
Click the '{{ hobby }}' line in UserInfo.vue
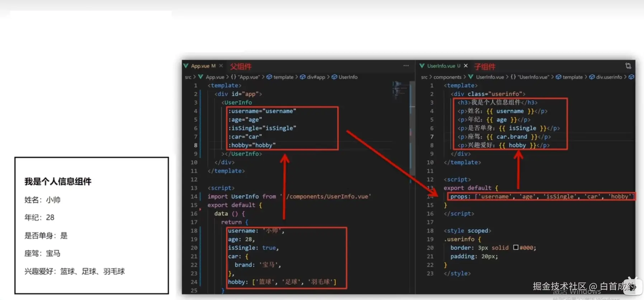[503, 145]
